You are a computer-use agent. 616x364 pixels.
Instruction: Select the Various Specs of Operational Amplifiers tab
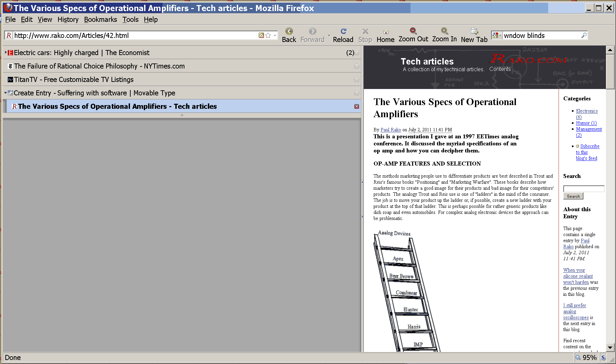click(183, 106)
